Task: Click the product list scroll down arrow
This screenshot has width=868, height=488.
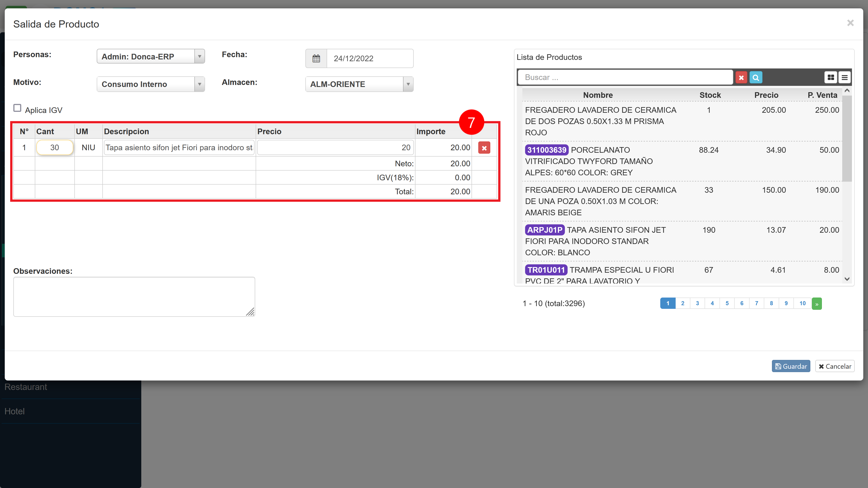Action: tap(847, 279)
